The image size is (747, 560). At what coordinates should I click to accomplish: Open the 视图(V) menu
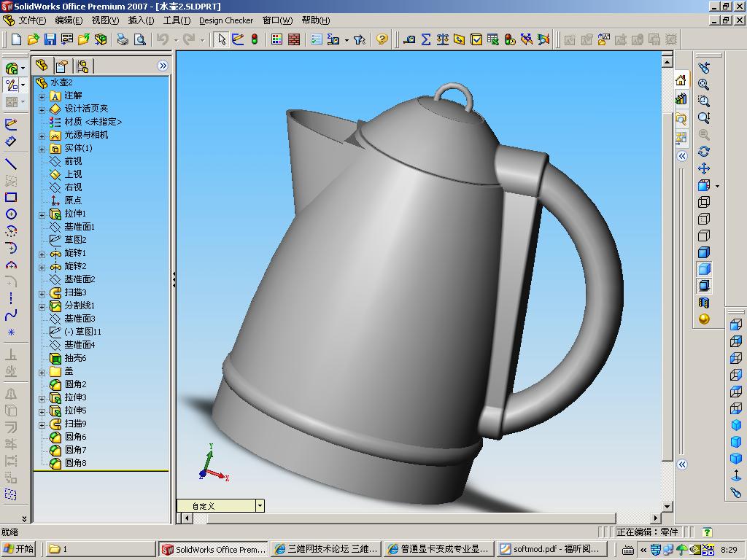point(105,20)
